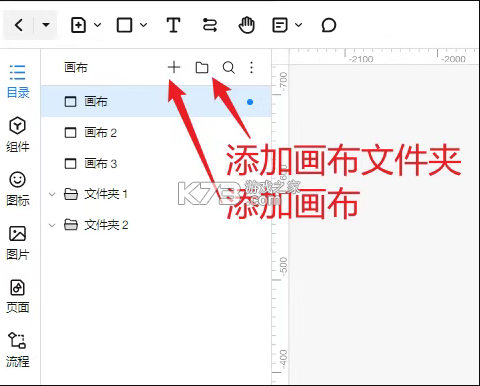Click the back arrow button
Screen dimensions: 480x386
pyautogui.click(x=19, y=25)
